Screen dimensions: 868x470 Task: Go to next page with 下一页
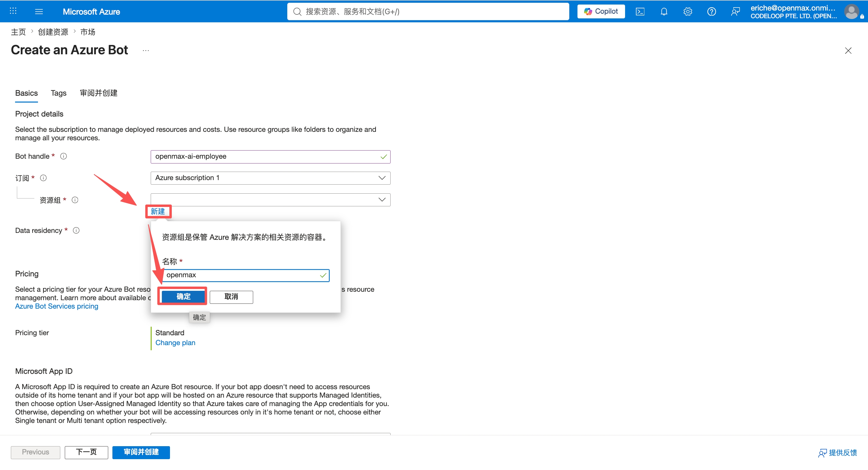pyautogui.click(x=86, y=452)
